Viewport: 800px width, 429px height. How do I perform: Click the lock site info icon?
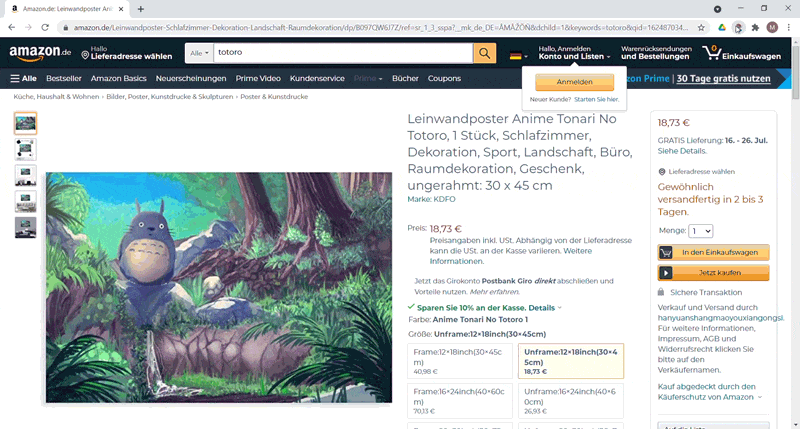click(x=65, y=28)
